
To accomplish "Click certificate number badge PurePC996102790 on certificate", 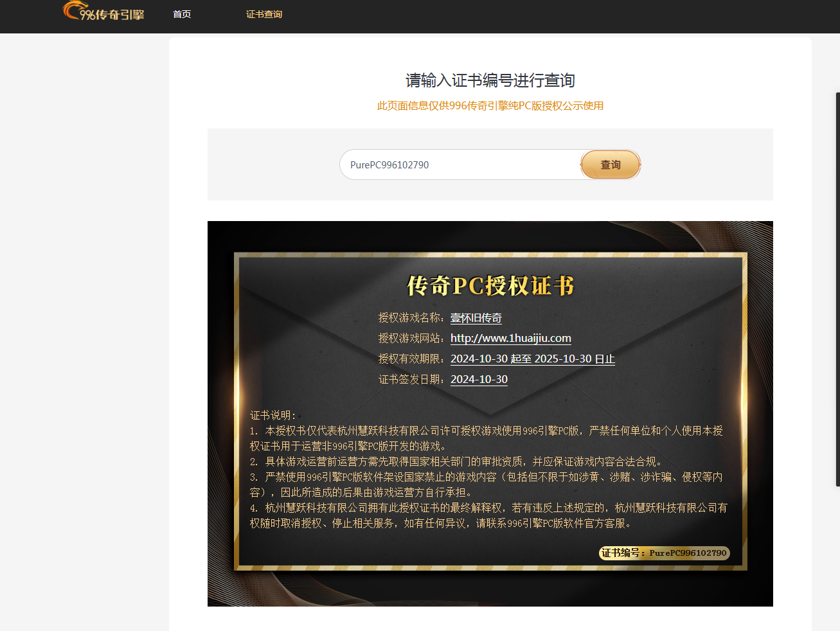I will [x=665, y=553].
